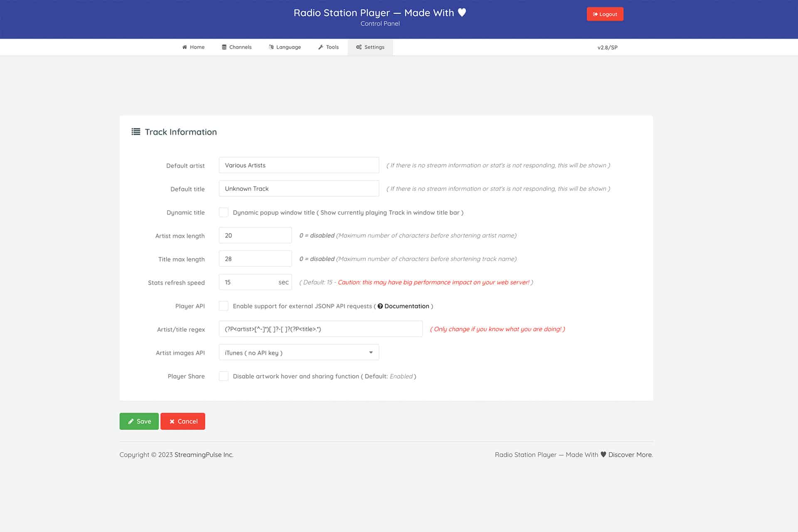This screenshot has width=798, height=532.
Task: Click the iTunes dropdown caret arrow
Action: (371, 352)
